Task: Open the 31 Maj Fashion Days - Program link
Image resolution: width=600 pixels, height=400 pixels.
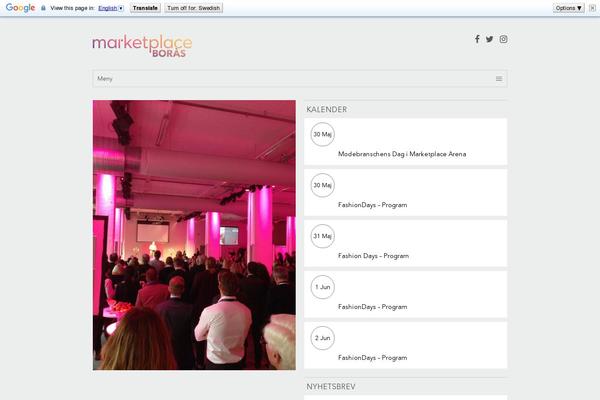Action: point(373,256)
